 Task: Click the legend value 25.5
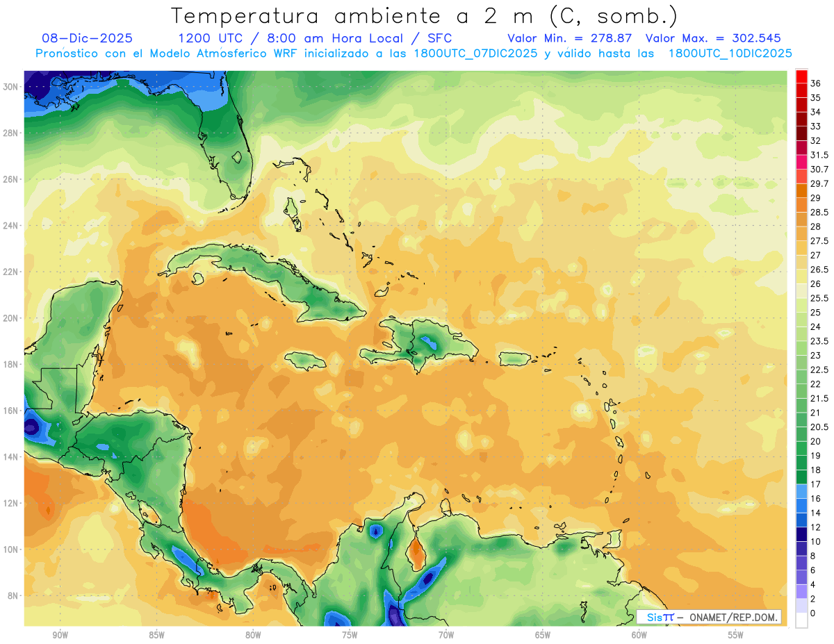(819, 298)
